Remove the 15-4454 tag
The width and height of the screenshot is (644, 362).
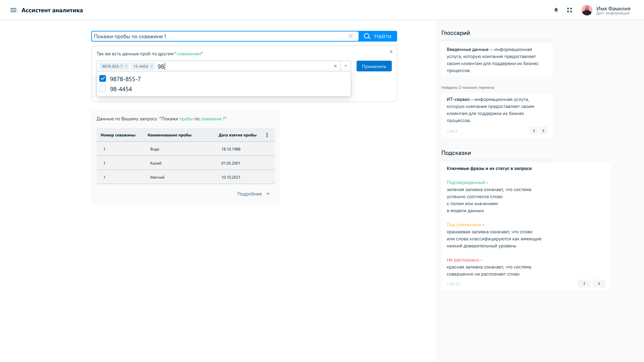(x=152, y=66)
